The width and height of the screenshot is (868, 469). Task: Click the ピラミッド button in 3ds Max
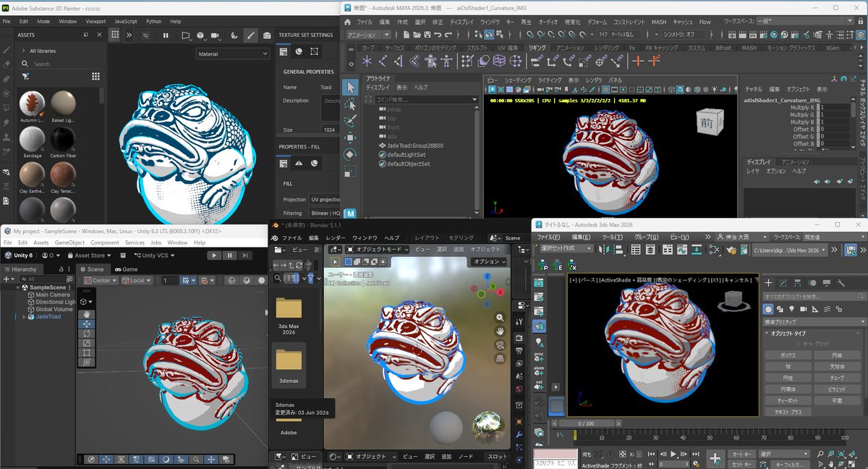(837, 389)
